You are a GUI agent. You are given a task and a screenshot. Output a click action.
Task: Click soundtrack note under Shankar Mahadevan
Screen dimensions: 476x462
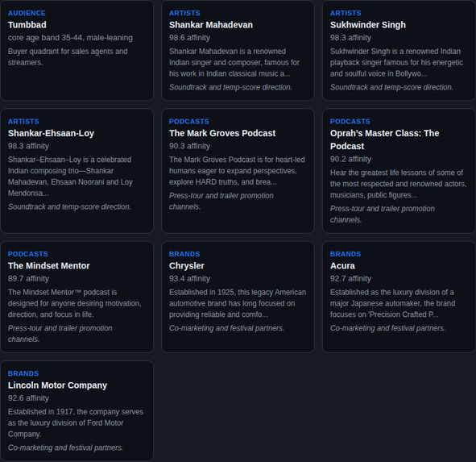point(230,87)
